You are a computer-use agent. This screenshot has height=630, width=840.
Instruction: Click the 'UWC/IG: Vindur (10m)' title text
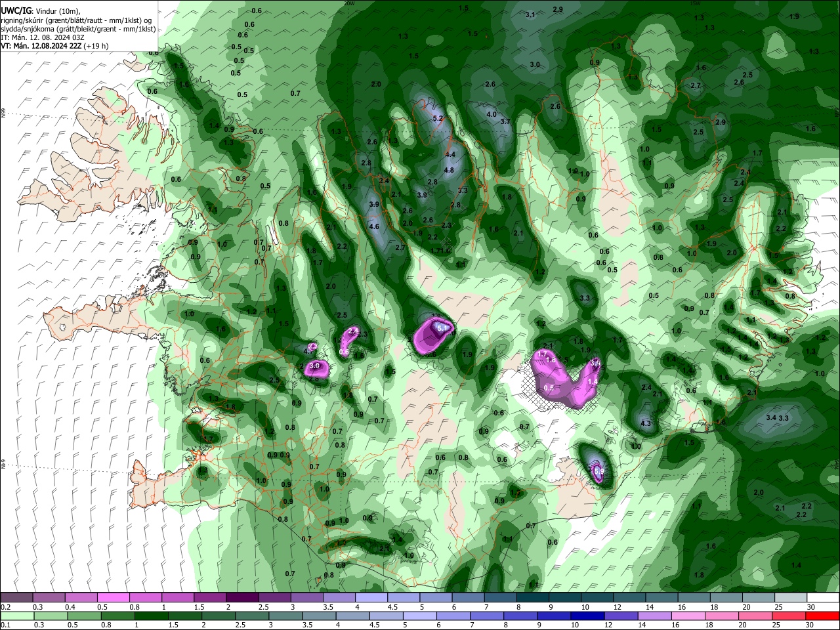tap(39, 11)
